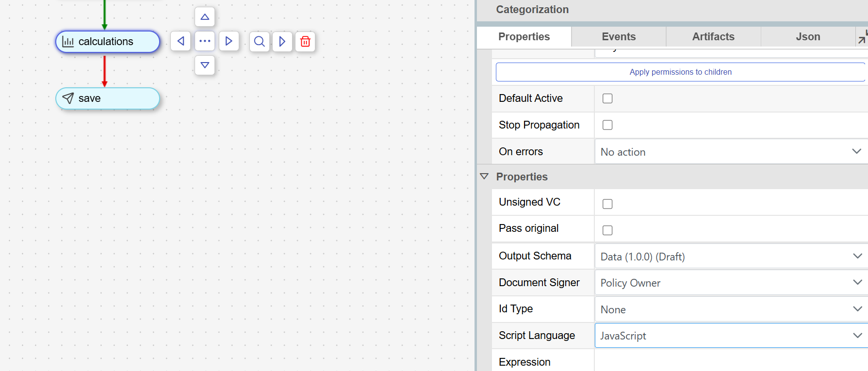Image resolution: width=868 pixels, height=371 pixels.
Task: Click the magnifier search icon
Action: point(260,42)
